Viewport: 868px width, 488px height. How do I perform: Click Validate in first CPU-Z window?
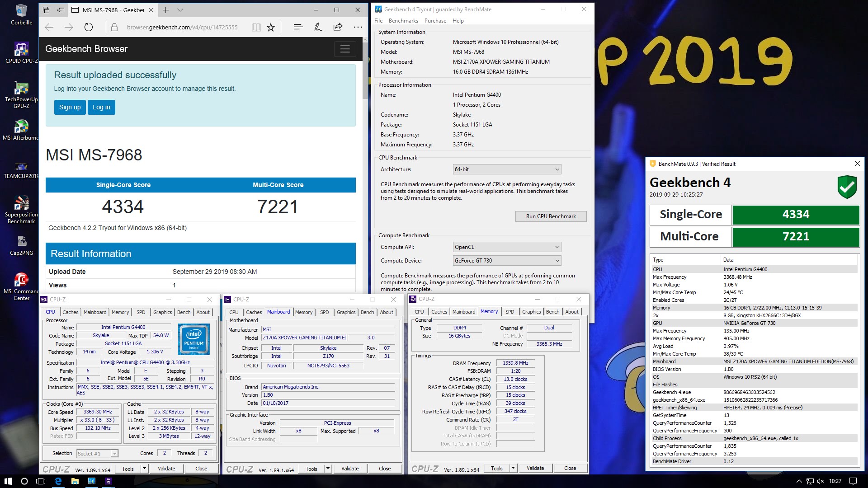click(x=166, y=469)
